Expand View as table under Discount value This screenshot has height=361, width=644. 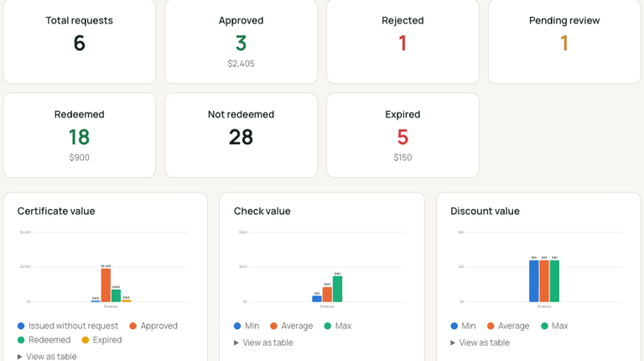tap(480, 343)
